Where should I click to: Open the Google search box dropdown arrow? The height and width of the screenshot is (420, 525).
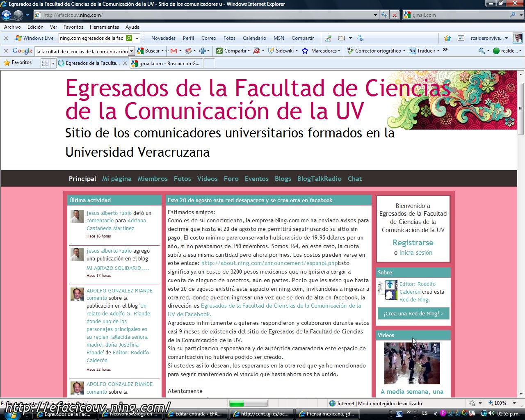click(x=131, y=51)
